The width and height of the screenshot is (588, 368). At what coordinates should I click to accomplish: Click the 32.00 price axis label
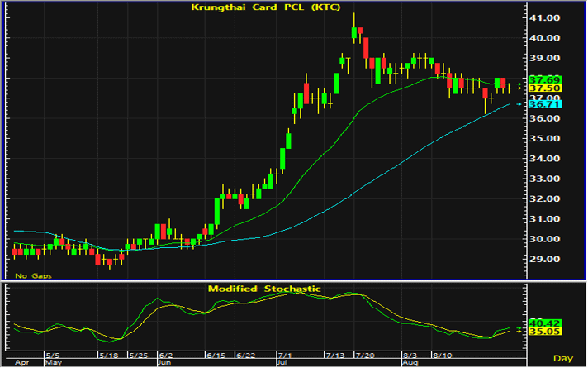click(544, 199)
